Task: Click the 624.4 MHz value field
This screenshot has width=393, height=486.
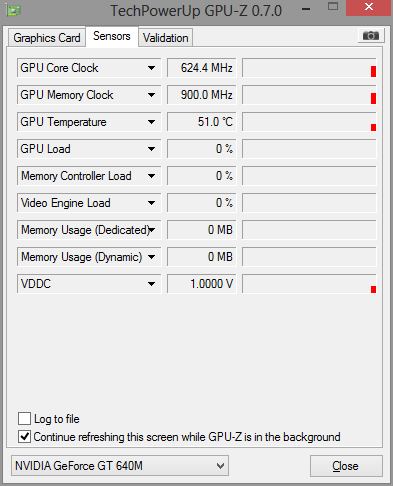Action: click(202, 68)
